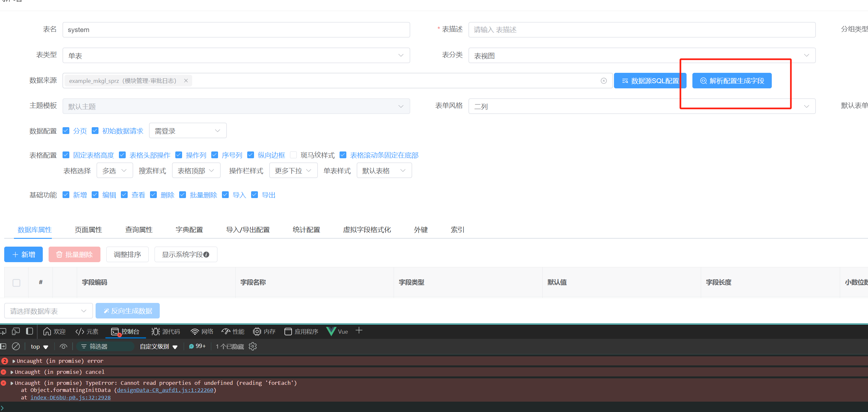Open the designData-CR_aufd1.js source link

click(165, 390)
